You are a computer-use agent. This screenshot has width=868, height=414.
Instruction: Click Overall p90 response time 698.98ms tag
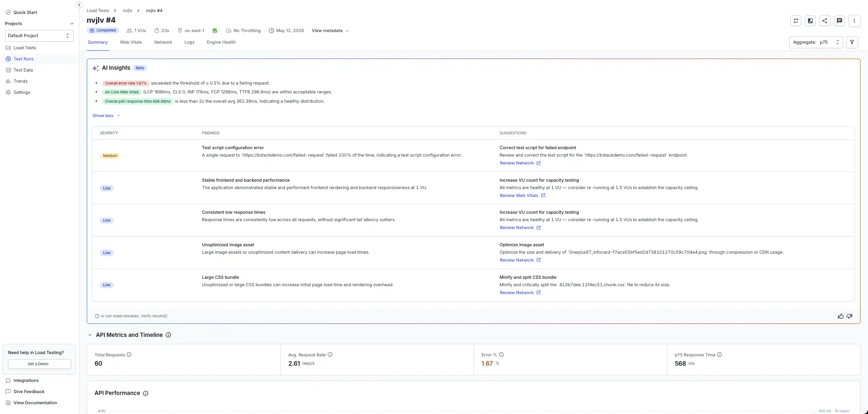138,101
